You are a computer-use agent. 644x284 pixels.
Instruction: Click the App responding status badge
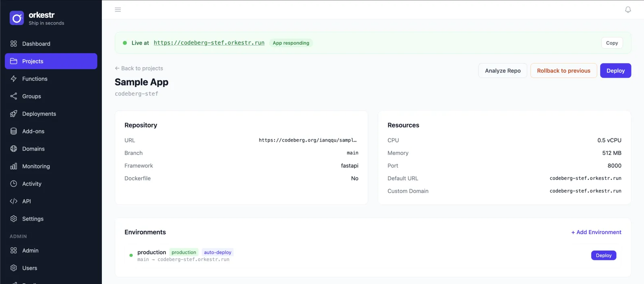click(291, 43)
